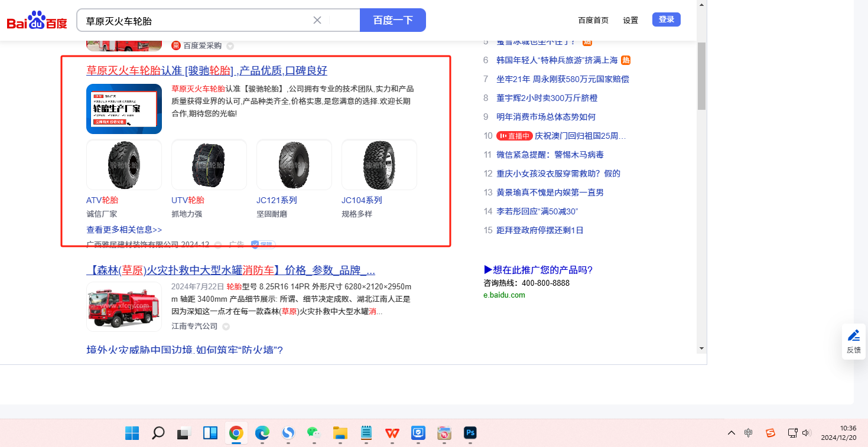868x447 pixels.
Task: Open Photoshop from the taskbar
Action: tap(470, 433)
